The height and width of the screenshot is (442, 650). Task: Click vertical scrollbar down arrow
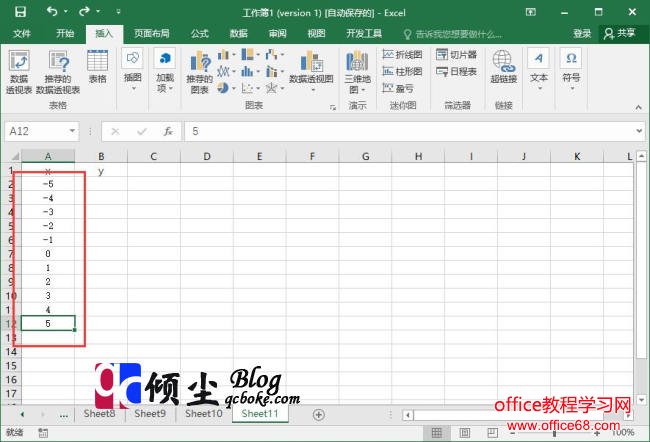click(x=641, y=400)
